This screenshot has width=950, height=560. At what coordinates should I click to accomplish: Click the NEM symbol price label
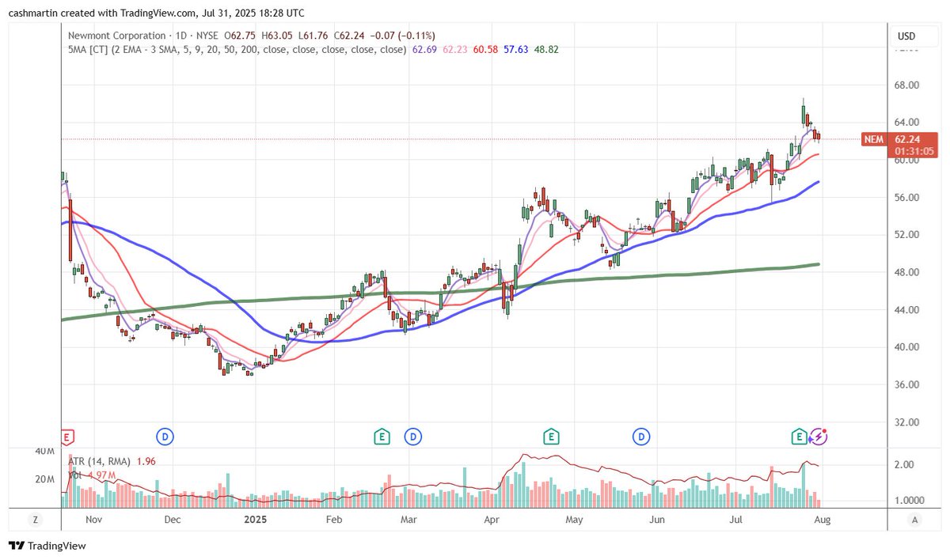(873, 139)
